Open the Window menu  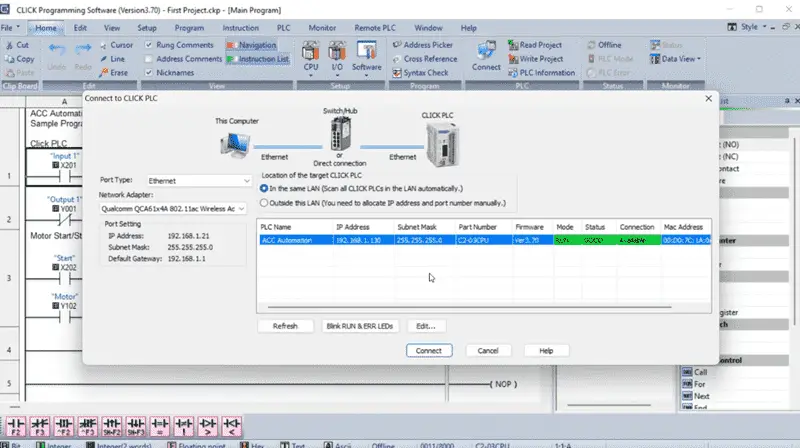pos(429,28)
